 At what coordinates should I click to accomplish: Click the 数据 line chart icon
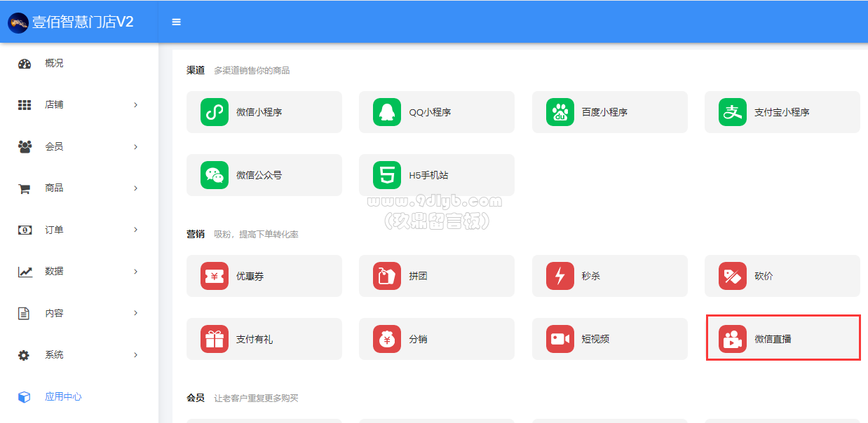[25, 272]
